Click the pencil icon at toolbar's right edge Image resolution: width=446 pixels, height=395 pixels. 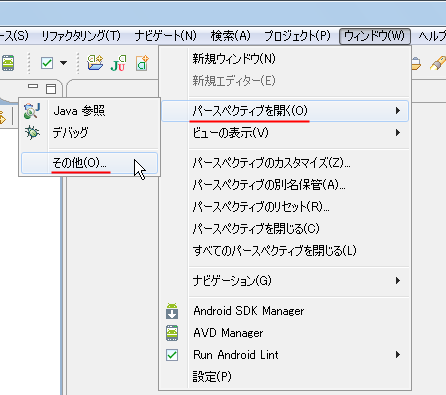click(437, 63)
